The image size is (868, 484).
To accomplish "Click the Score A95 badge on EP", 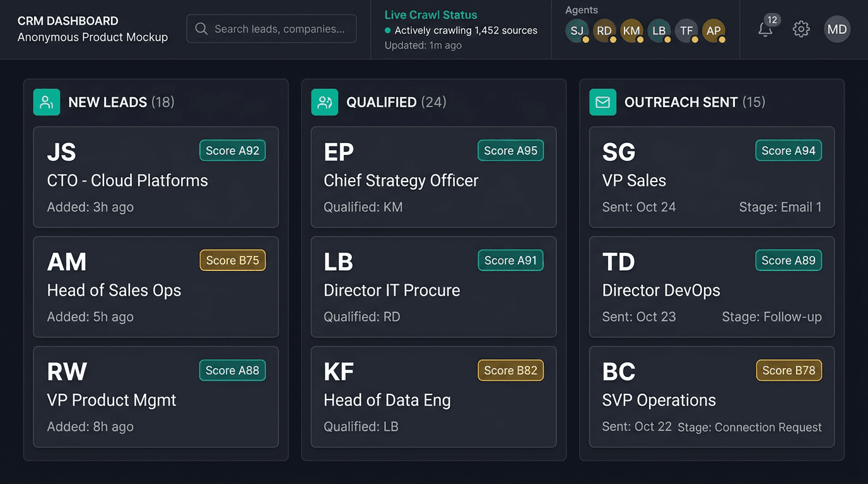I will tap(510, 150).
